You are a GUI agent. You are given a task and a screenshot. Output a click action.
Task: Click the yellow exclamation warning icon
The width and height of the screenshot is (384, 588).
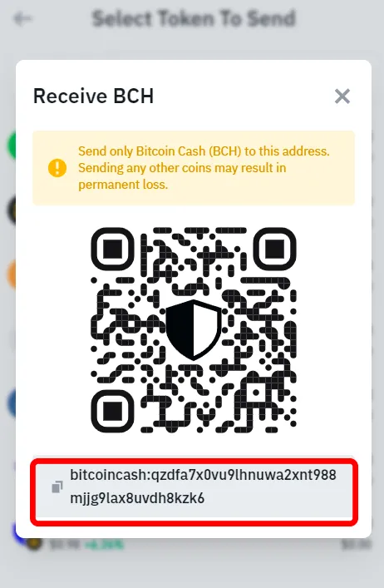pos(57,168)
